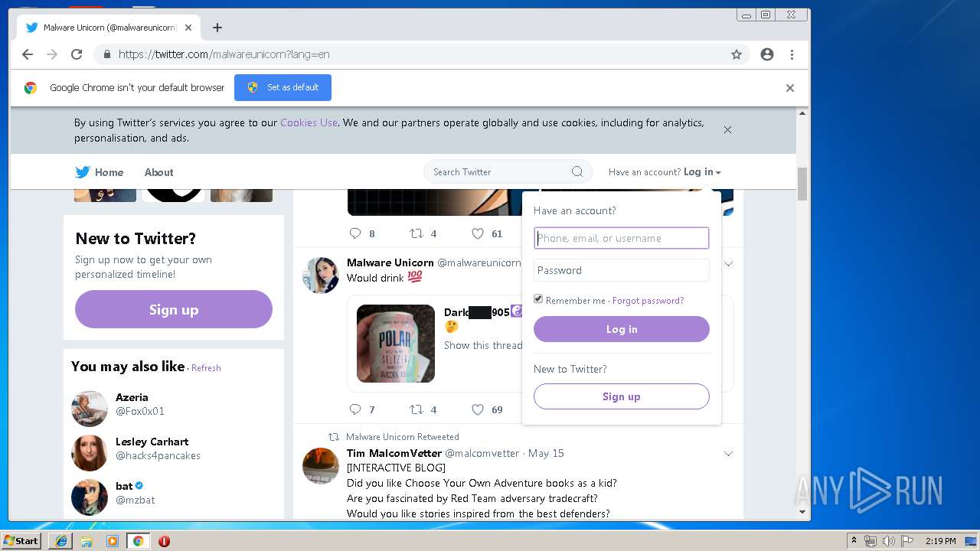
Task: Open the Lesley Carhart profile link
Action: 152,442
